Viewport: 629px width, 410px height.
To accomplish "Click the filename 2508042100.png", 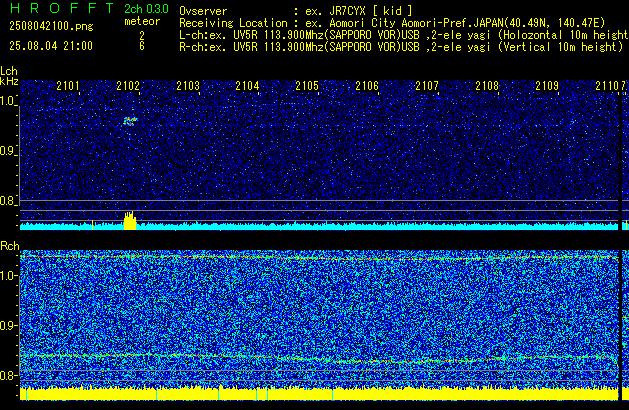I will 51,26.
